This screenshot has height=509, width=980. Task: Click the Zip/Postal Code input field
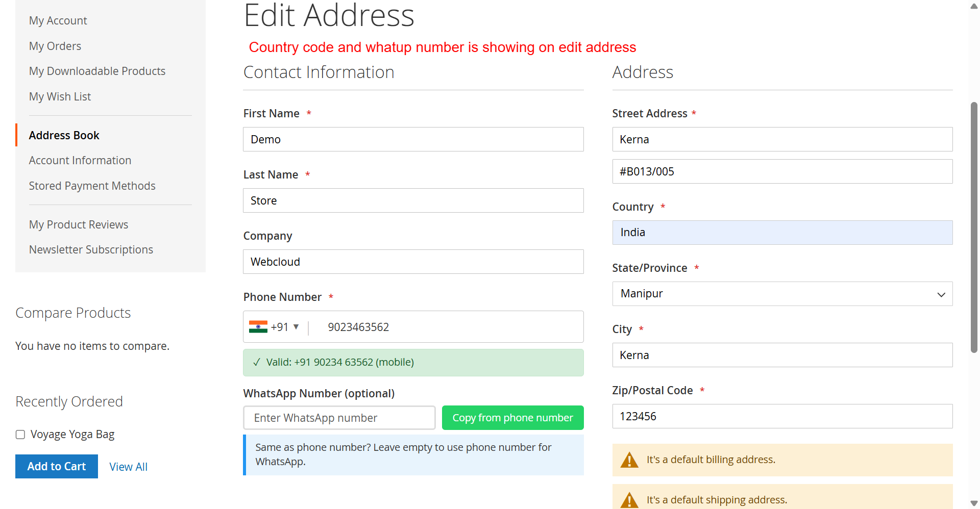pos(782,417)
